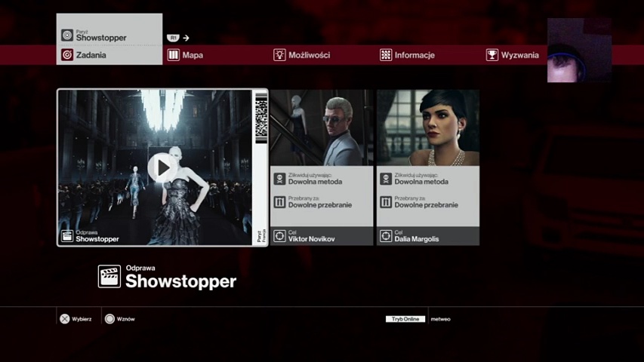Click the grid icon beside Informacje

[x=386, y=55]
